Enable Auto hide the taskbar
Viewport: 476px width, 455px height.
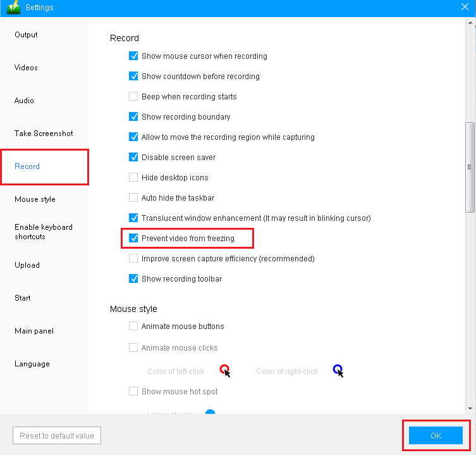coord(133,197)
